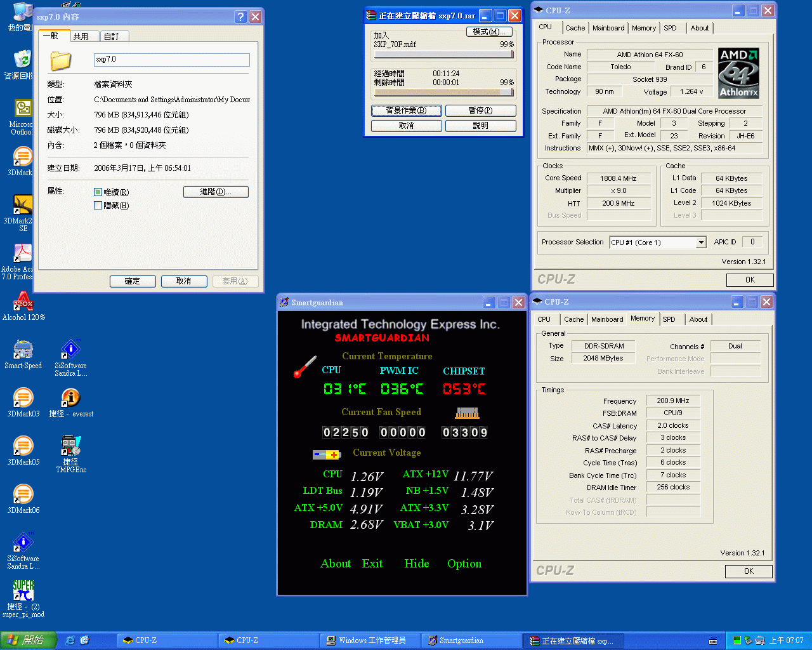Click Exit link in Smartguardian
The height and width of the screenshot is (650, 812).
point(372,564)
